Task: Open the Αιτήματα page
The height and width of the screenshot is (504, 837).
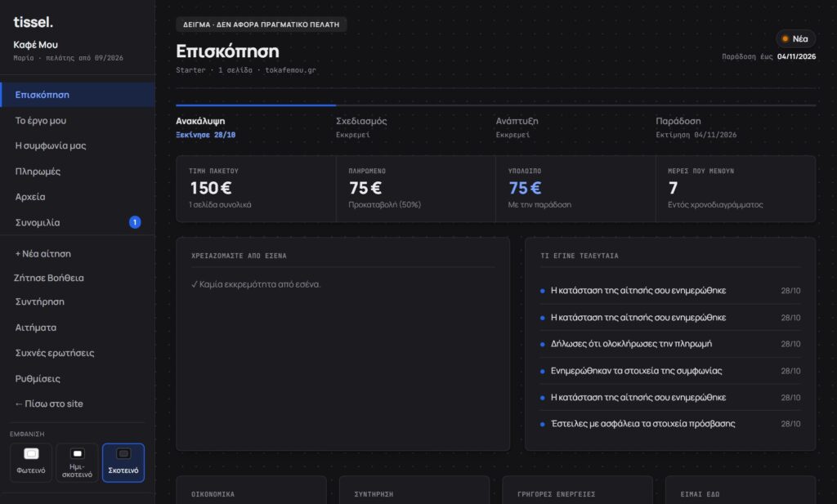Action: 78,327
